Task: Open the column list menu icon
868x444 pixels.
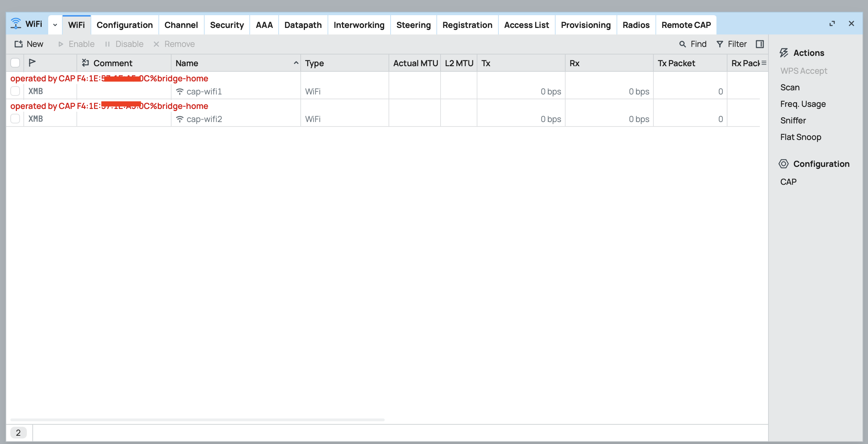Action: [764, 63]
